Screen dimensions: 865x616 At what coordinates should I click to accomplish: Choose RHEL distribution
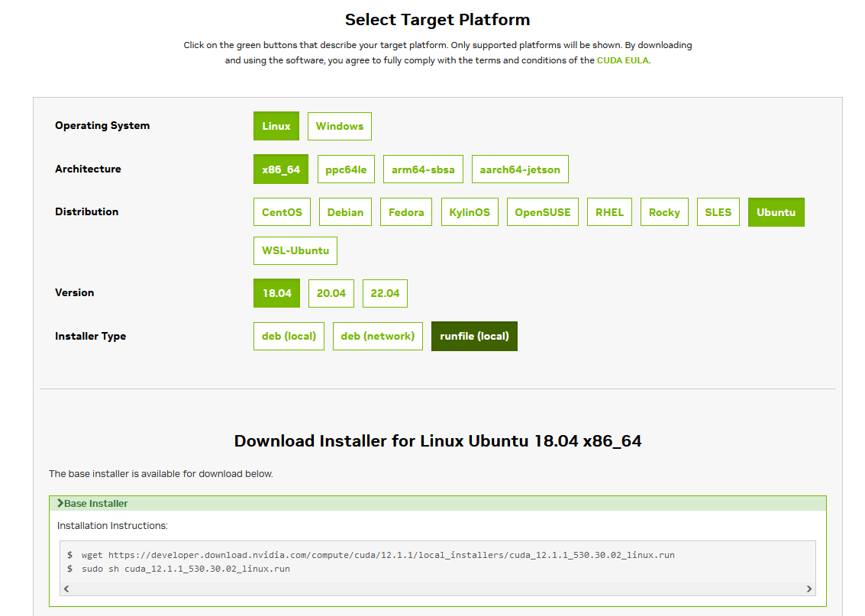(x=609, y=212)
